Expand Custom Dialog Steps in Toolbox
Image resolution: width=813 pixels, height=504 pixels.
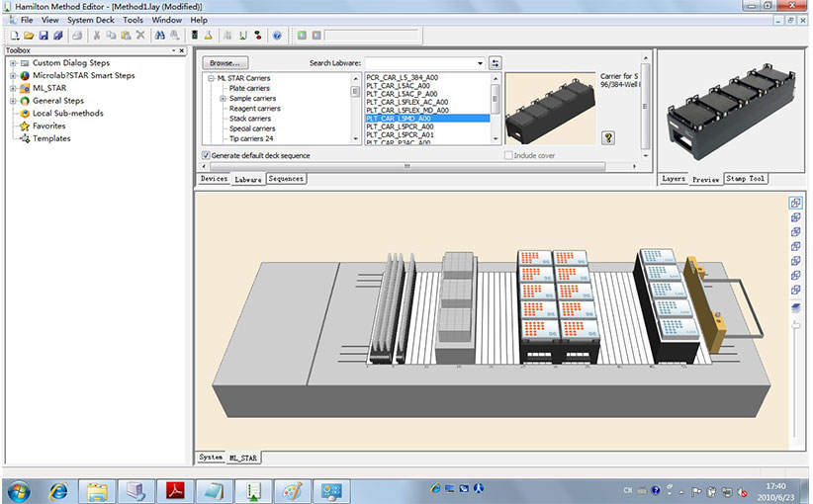(13, 63)
